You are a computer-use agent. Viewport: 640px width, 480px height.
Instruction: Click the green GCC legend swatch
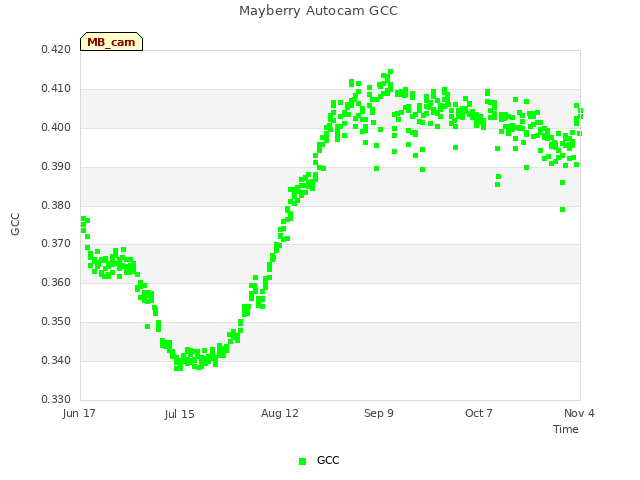pyautogui.click(x=302, y=461)
